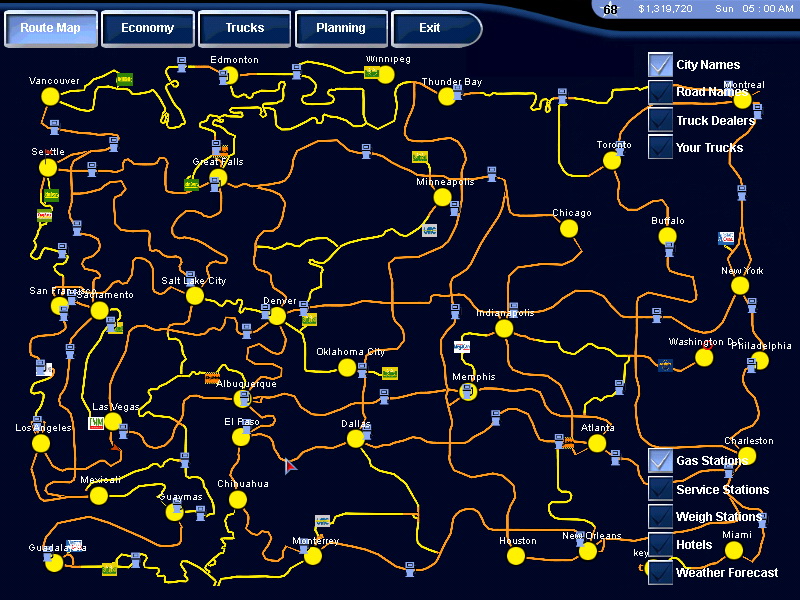Uncheck the City Names checkbox
Viewport: 800px width, 600px height.
click(x=660, y=65)
